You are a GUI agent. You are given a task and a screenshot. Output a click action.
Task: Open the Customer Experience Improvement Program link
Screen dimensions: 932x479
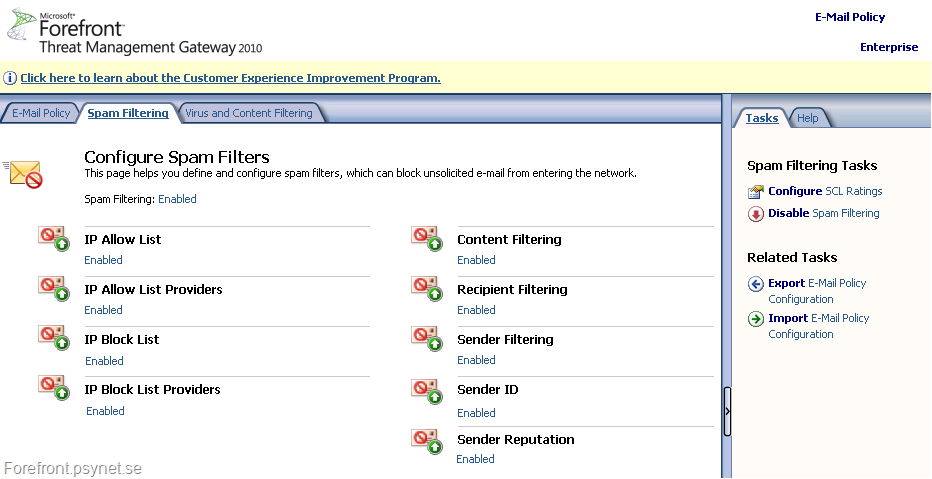(x=230, y=78)
